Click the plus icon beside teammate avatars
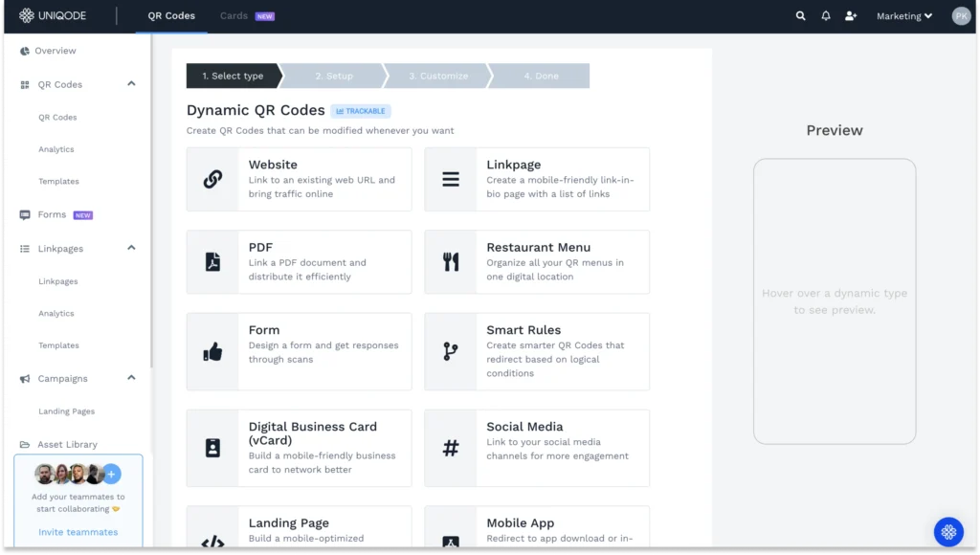The image size is (980, 555). tap(111, 475)
